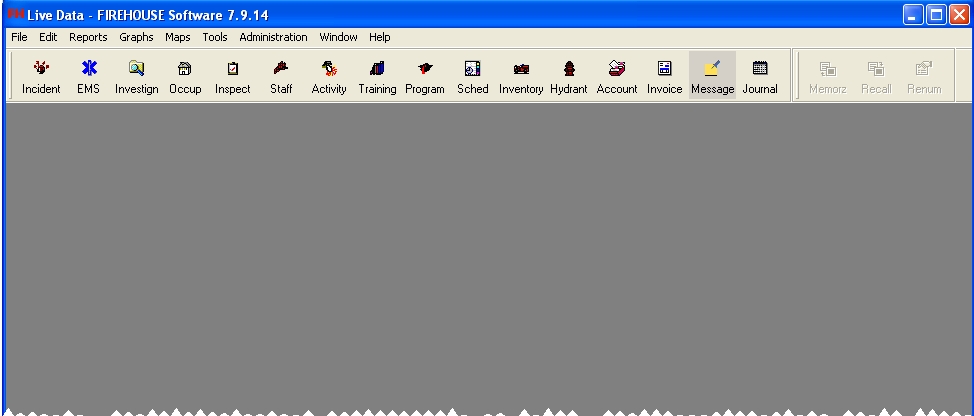Open the Occup records icon
The height and width of the screenshot is (416, 974).
pos(185,76)
